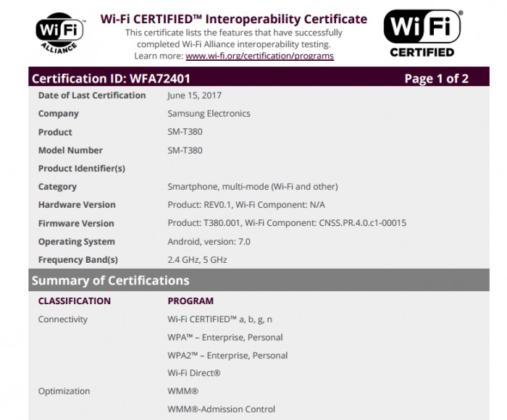Click the SM-T380 value in the Product row
The image size is (507, 420).
[x=185, y=132]
